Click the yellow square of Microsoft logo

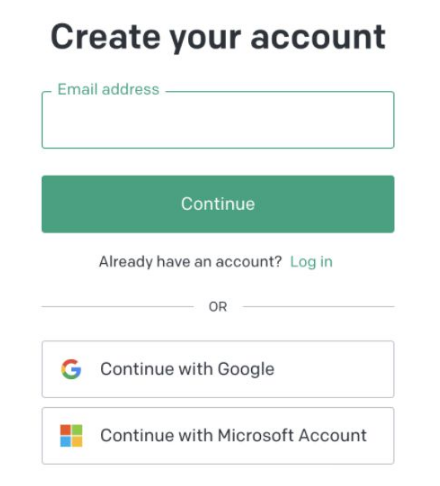77,441
